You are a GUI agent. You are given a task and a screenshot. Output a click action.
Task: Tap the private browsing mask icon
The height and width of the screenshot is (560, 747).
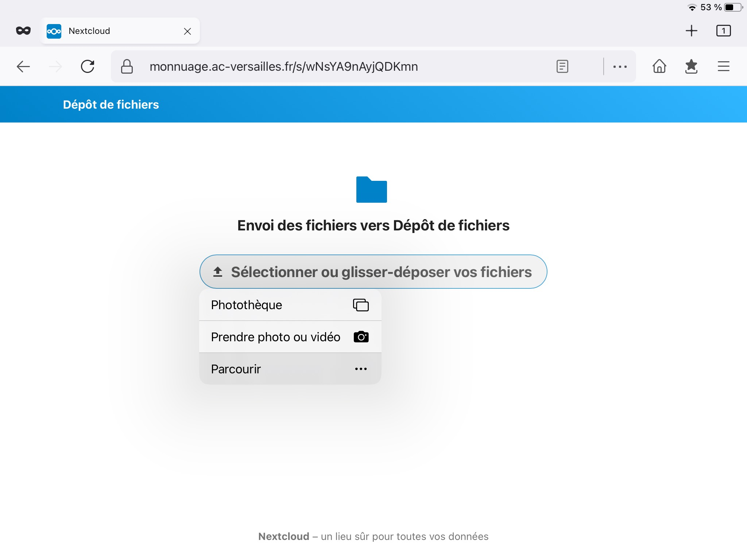click(x=23, y=31)
